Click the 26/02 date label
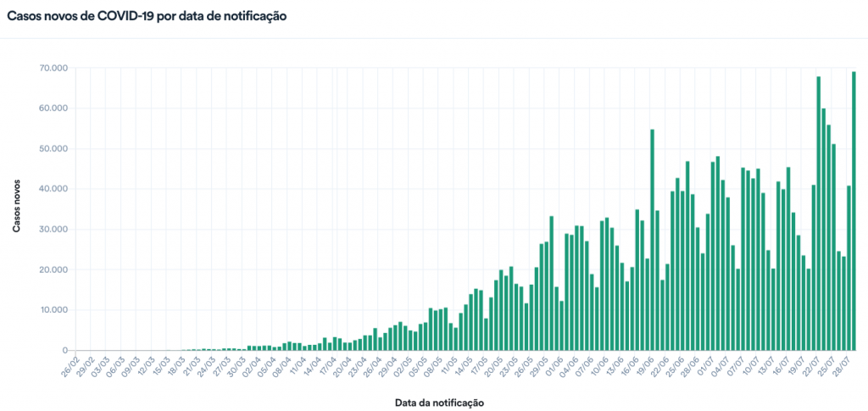 tap(69, 369)
